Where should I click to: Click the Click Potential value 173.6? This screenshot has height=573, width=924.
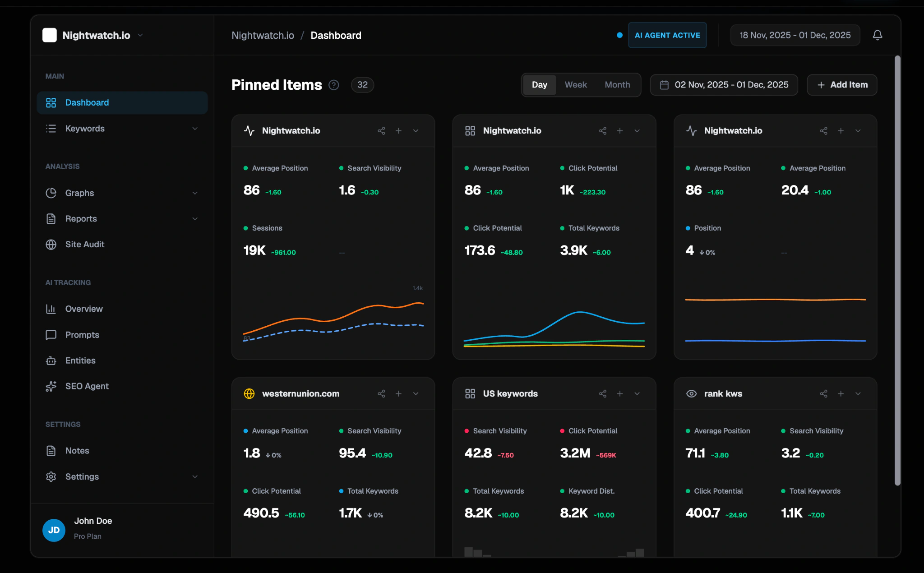click(x=480, y=250)
